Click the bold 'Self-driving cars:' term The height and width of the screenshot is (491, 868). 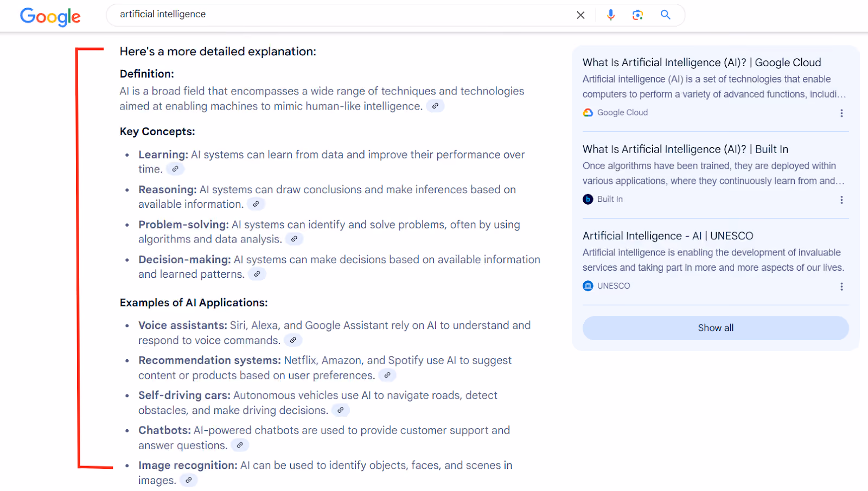[x=184, y=396]
